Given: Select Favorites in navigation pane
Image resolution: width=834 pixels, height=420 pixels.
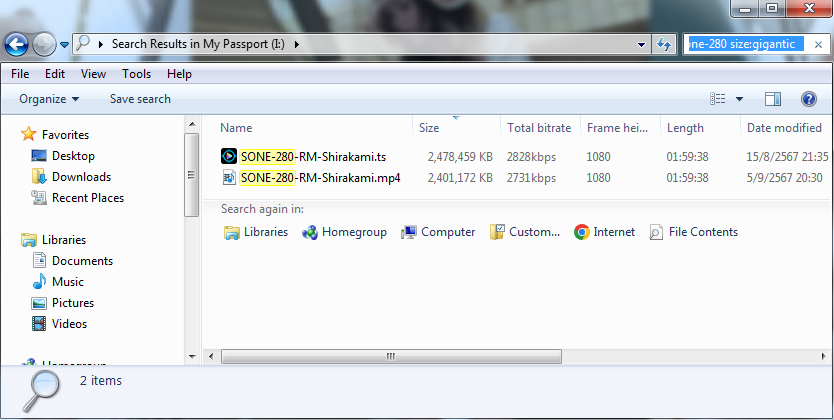Looking at the screenshot, I should [x=65, y=135].
